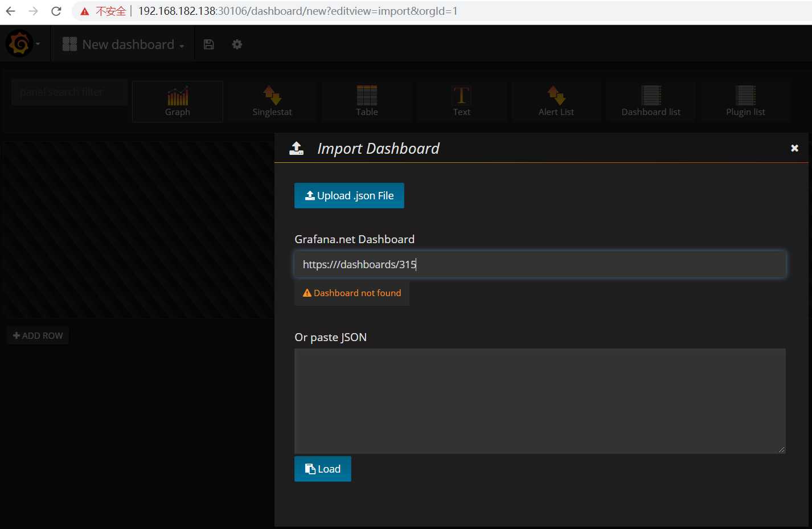Click the browser forward arrow

(33, 11)
